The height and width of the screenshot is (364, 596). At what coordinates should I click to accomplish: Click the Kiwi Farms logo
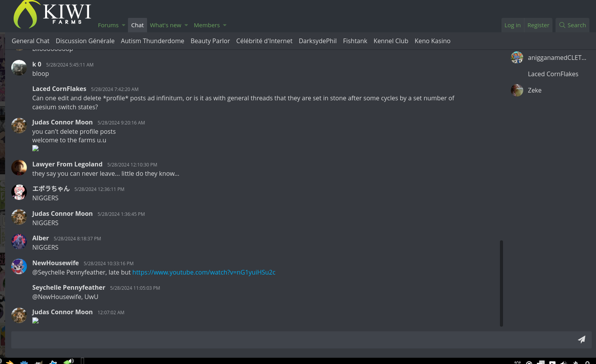(52, 15)
